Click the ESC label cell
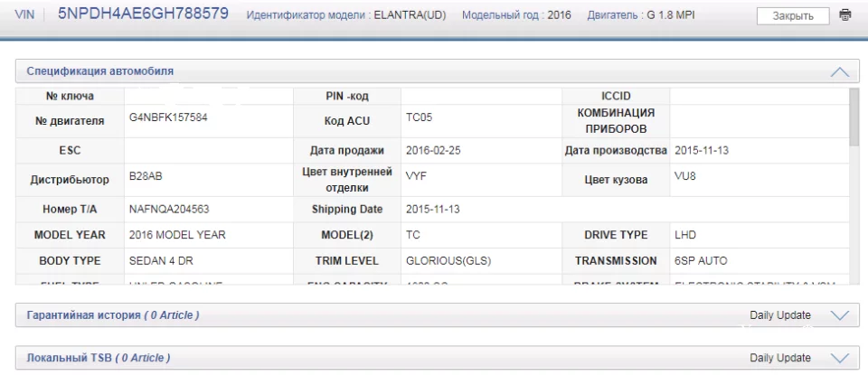This screenshot has width=868, height=375. coord(70,150)
